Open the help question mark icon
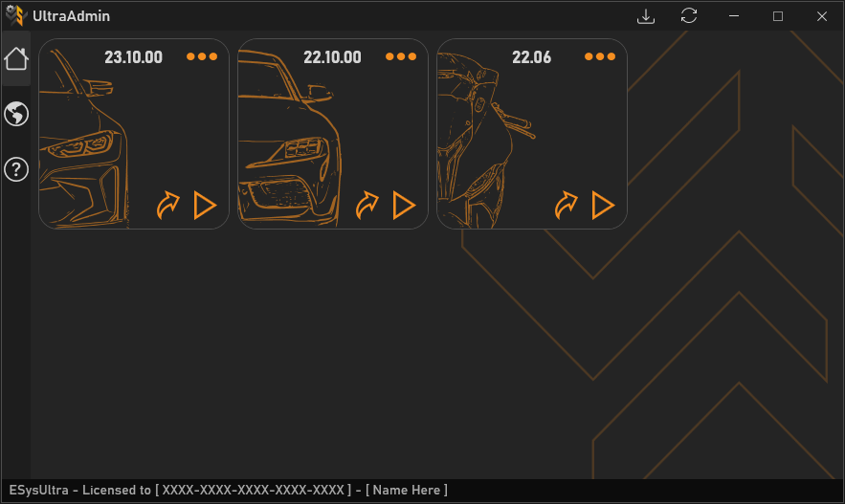Viewport: 845px width, 504px height. click(16, 169)
